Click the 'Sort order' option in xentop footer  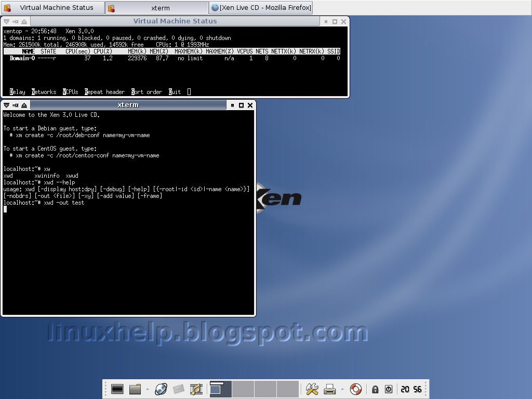point(147,92)
